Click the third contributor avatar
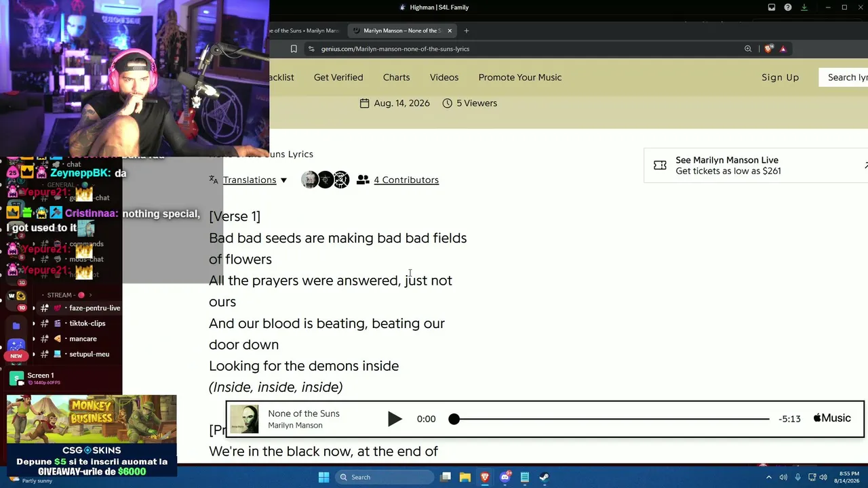 [341, 180]
